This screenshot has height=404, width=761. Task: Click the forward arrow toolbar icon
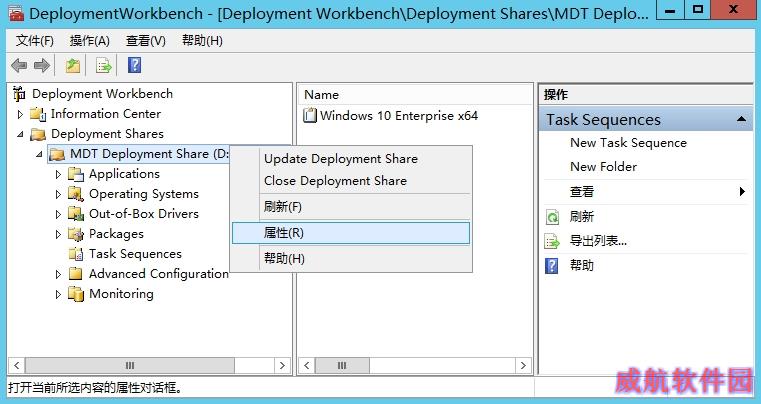pos(42,65)
